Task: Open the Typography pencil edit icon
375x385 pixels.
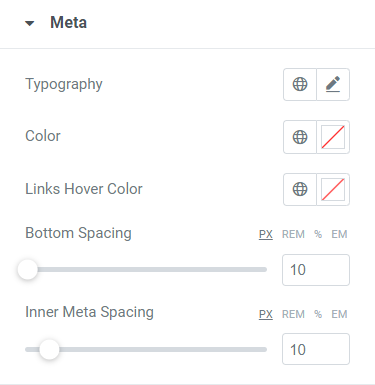Action: click(x=333, y=84)
